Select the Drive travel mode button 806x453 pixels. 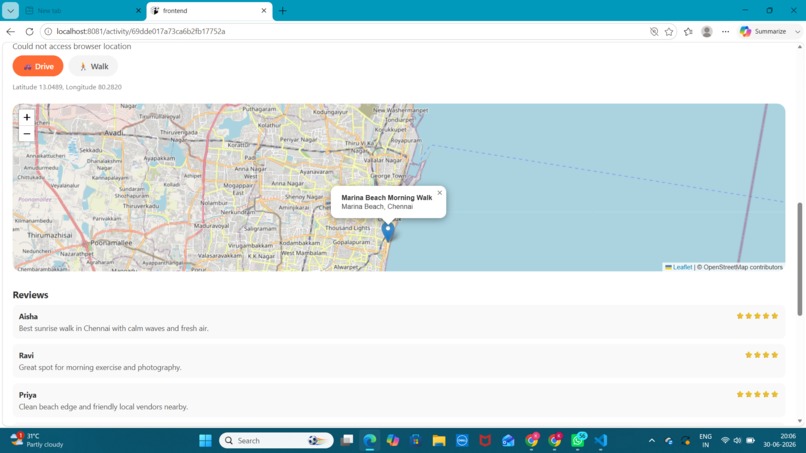pos(38,66)
